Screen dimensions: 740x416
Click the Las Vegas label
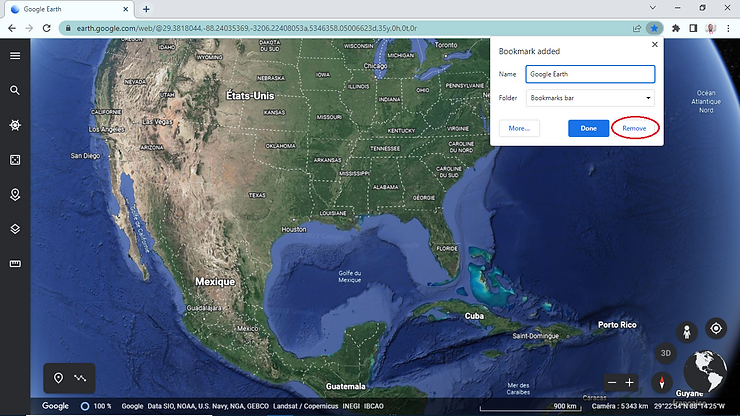pos(157,122)
